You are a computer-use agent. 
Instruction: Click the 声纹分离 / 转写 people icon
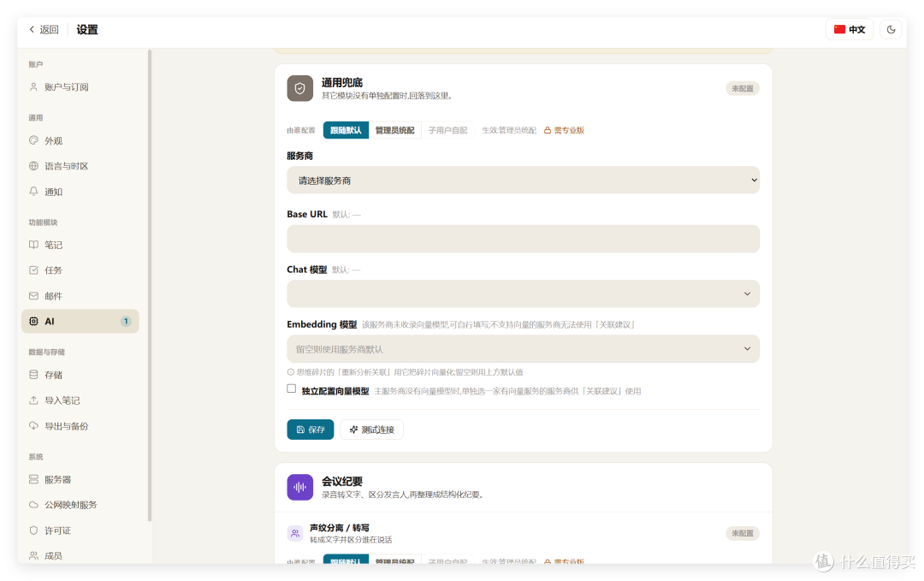point(294,533)
